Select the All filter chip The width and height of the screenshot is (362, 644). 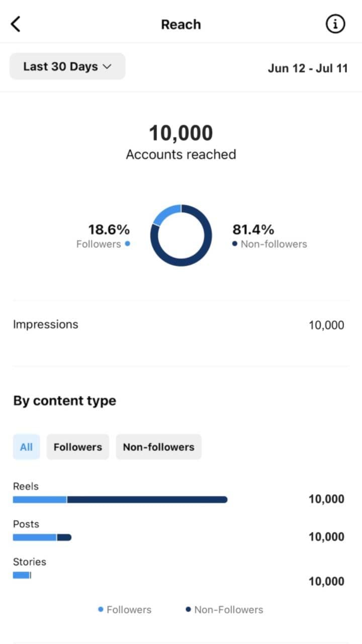pyautogui.click(x=26, y=447)
